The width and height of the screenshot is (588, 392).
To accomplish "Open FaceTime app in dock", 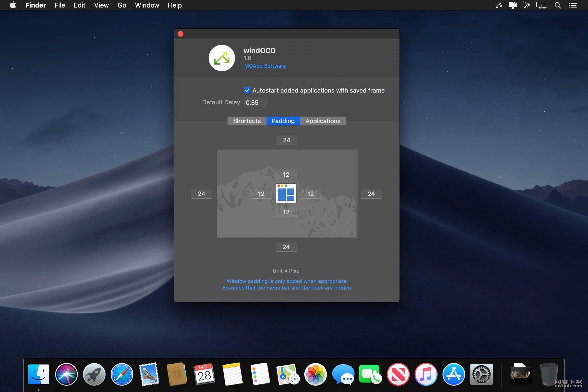I will tap(371, 374).
